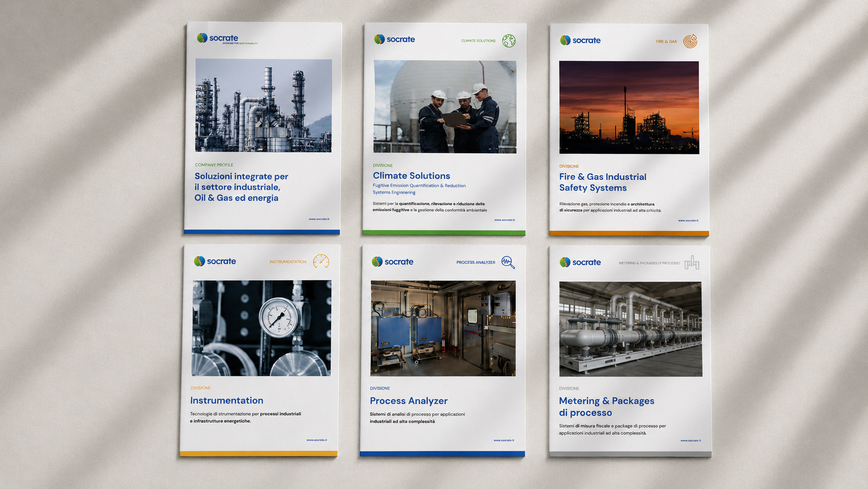Click the "METERING & PACKAGES DI PROCESSO" header label

click(x=649, y=263)
